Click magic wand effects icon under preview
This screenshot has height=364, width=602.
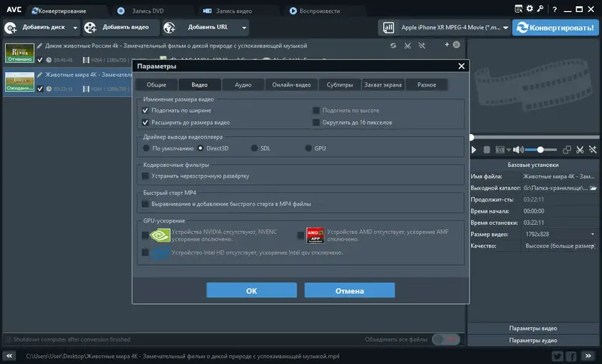click(593, 150)
